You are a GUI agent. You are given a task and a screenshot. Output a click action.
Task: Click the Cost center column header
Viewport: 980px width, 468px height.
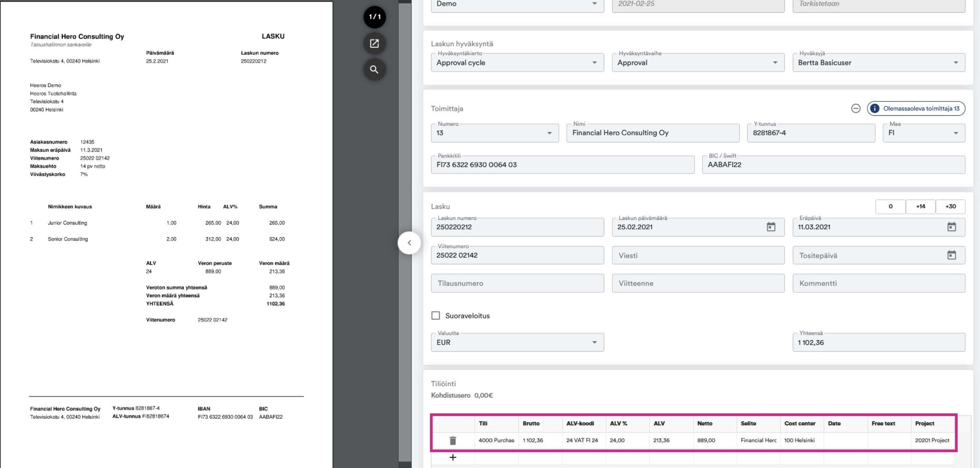pyautogui.click(x=801, y=423)
